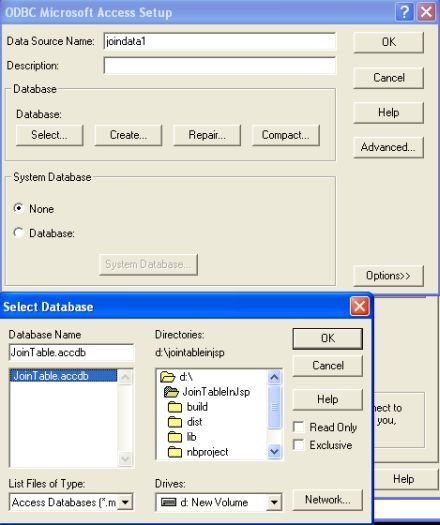The image size is (440, 525).
Task: Click the Select... database button
Action: click(49, 135)
